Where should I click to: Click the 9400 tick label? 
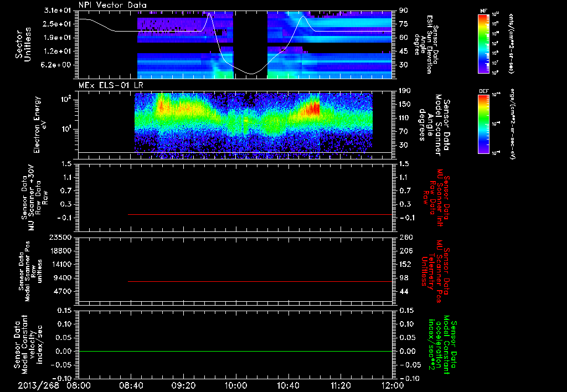click(x=63, y=278)
